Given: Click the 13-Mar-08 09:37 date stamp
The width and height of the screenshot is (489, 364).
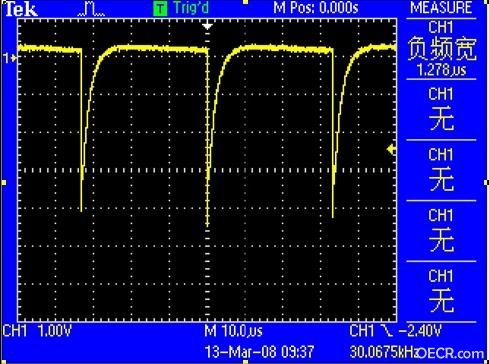Looking at the screenshot, I should (x=259, y=352).
